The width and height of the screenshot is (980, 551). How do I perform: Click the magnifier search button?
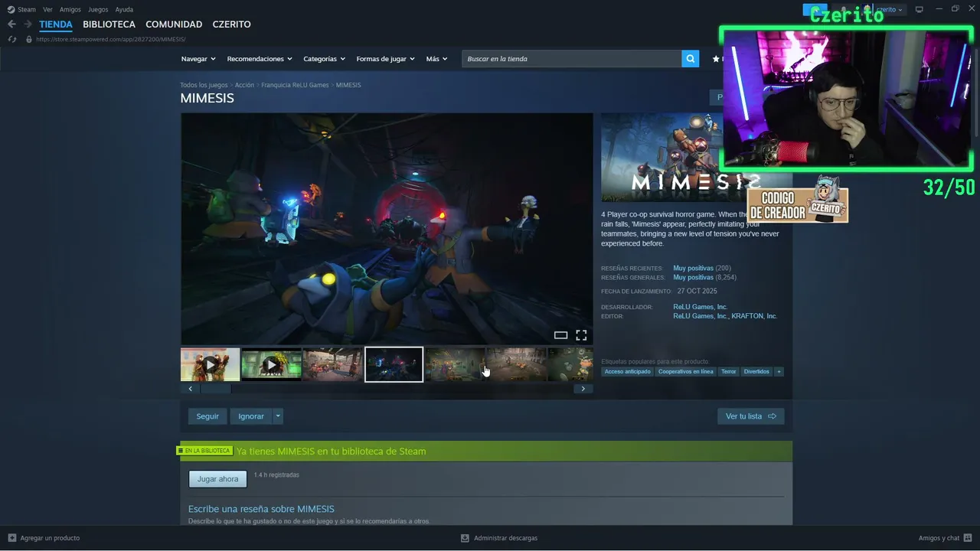(691, 59)
